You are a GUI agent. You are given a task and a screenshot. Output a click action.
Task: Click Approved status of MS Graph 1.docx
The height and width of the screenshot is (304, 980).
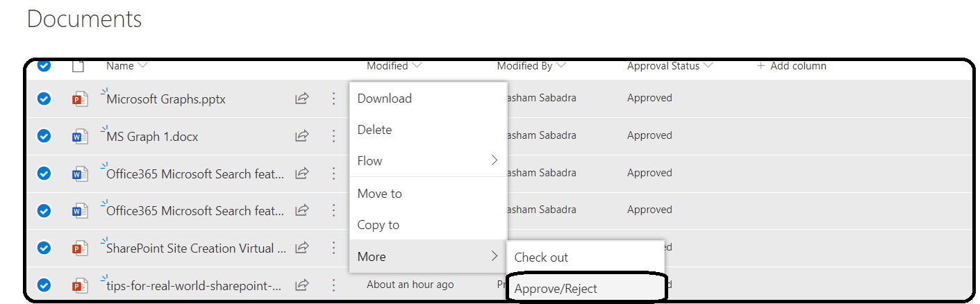click(649, 135)
